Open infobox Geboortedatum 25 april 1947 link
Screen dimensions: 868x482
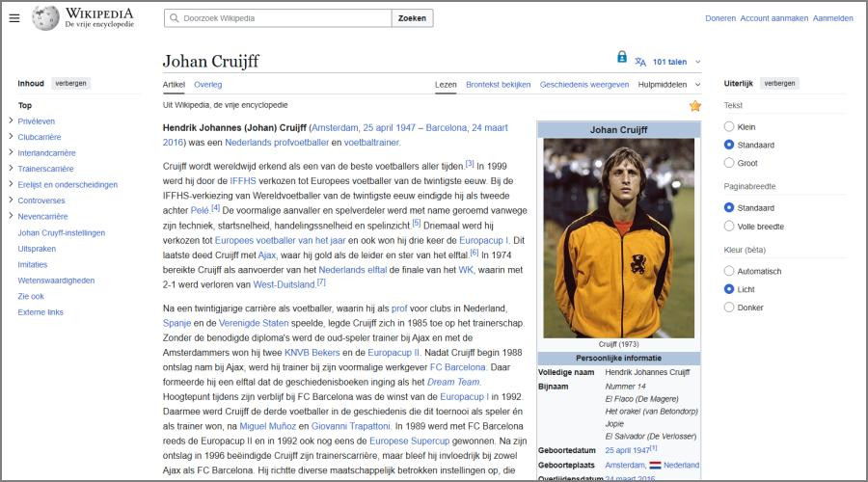627,450
